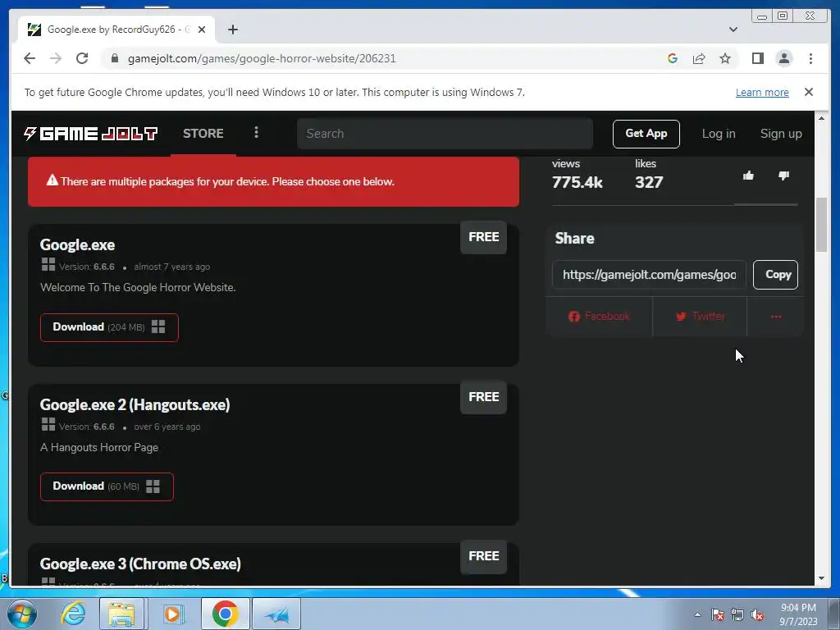Click the muted volume tray icon
This screenshot has height=630, width=840.
tap(757, 614)
